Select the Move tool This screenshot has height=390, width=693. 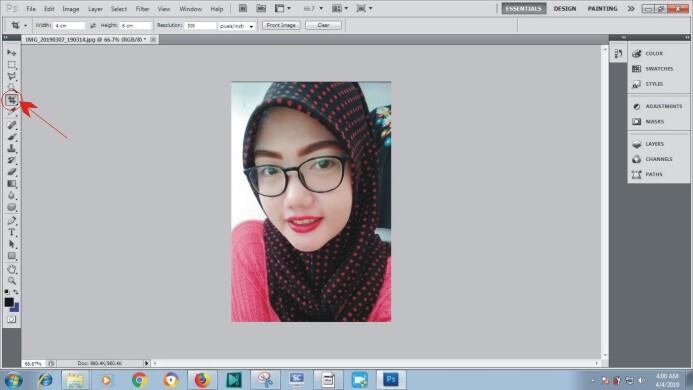point(11,53)
